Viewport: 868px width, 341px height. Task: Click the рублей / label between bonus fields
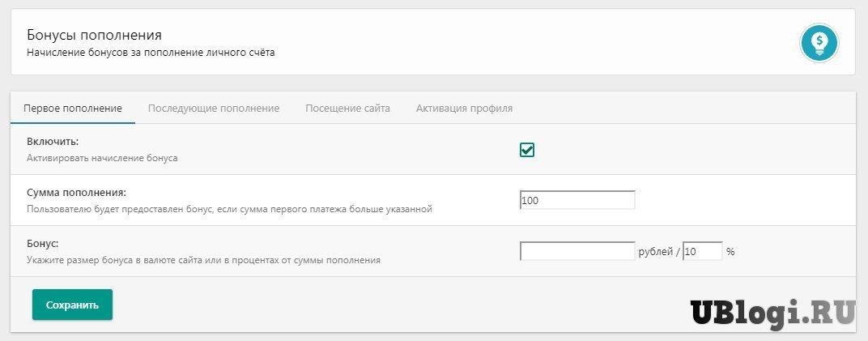pyautogui.click(x=659, y=252)
